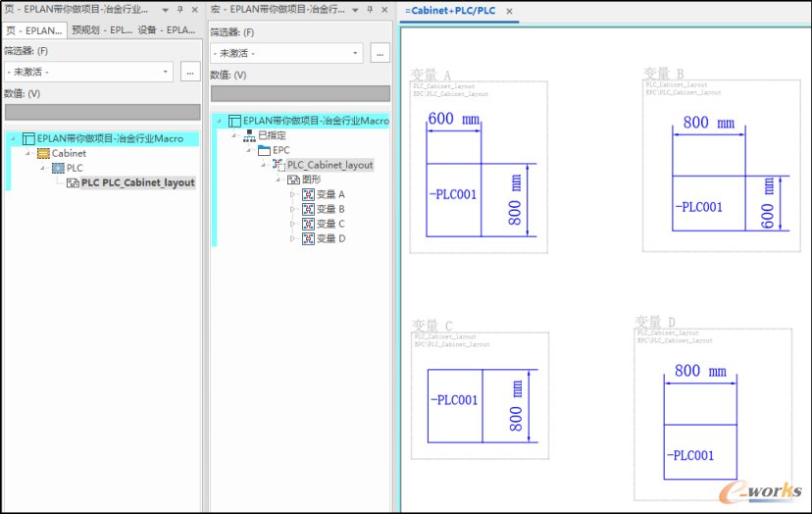Image resolution: width=812 pixels, height=514 pixels.
Task: Select PLC PLC_Cabinet_layout page in tree
Action: point(137,182)
